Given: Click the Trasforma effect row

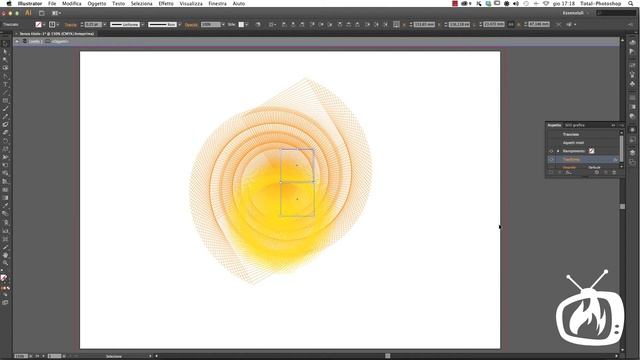Looking at the screenshot, I should tap(584, 160).
